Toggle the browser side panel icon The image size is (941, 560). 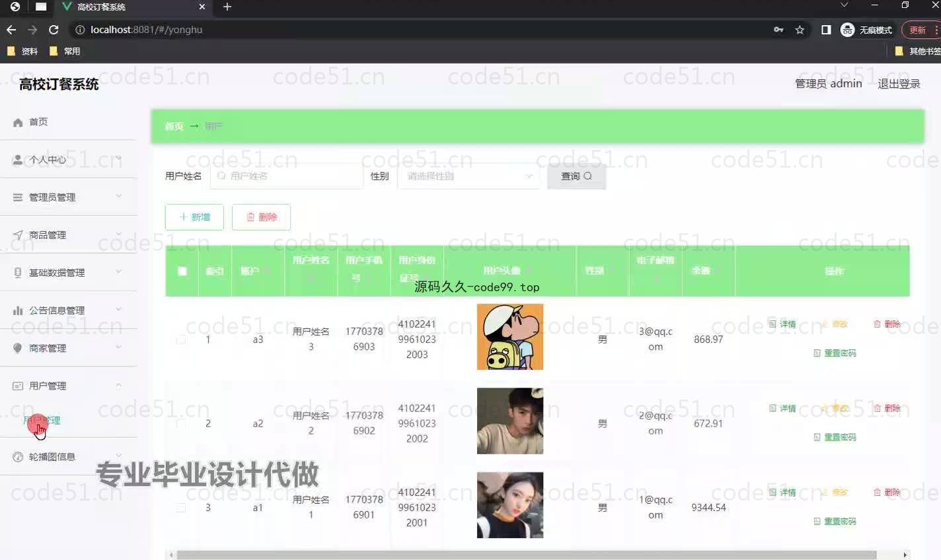click(826, 30)
